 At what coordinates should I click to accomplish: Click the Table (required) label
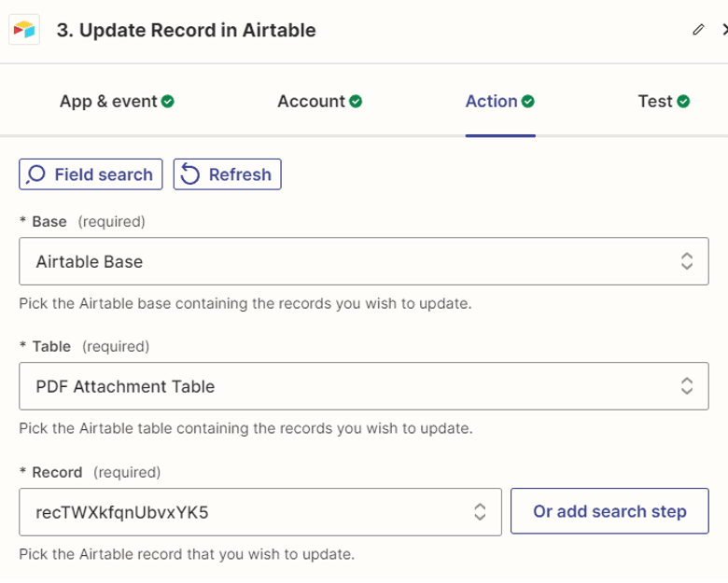click(x=84, y=346)
